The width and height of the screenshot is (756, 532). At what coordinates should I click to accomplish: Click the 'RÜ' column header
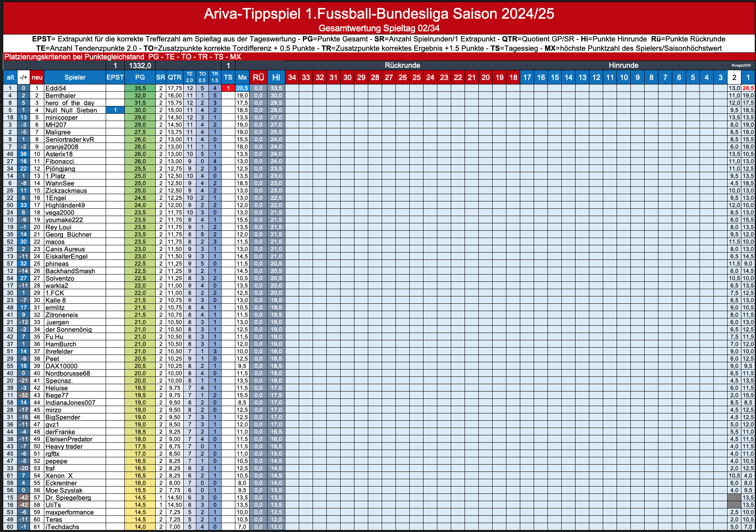(x=258, y=77)
